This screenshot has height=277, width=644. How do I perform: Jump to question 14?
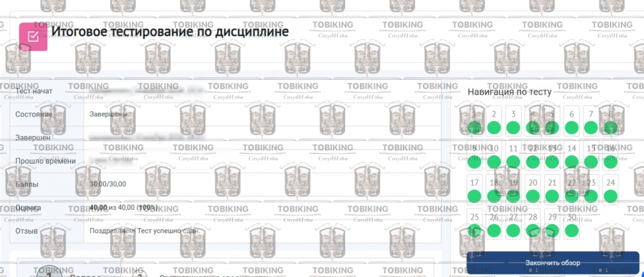tap(571, 155)
